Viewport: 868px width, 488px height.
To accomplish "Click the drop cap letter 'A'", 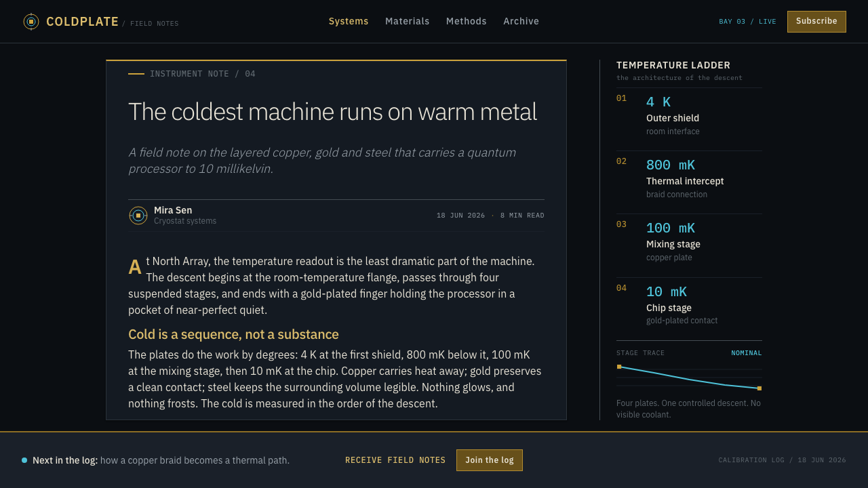I will [x=135, y=267].
